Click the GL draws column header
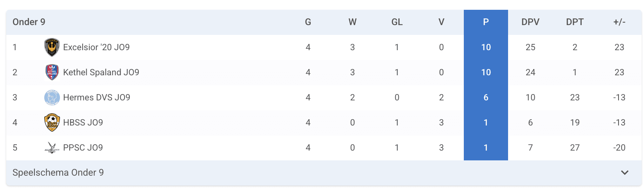The image size is (644, 189). pyautogui.click(x=397, y=22)
